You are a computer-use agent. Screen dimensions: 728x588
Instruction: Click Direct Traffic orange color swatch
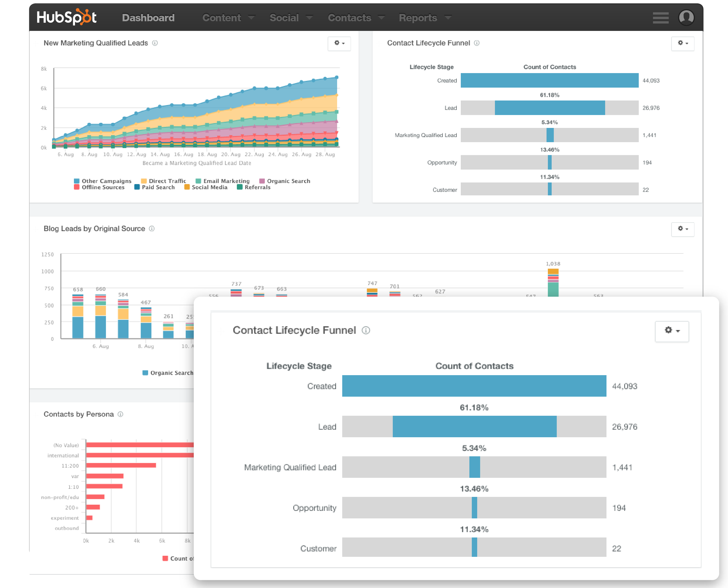(144, 181)
